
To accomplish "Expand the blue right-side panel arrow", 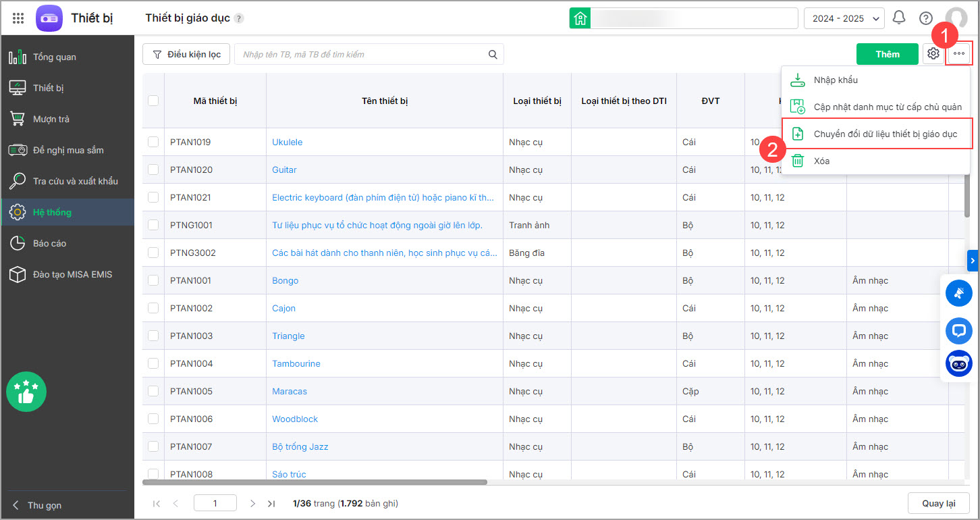I will tap(973, 259).
